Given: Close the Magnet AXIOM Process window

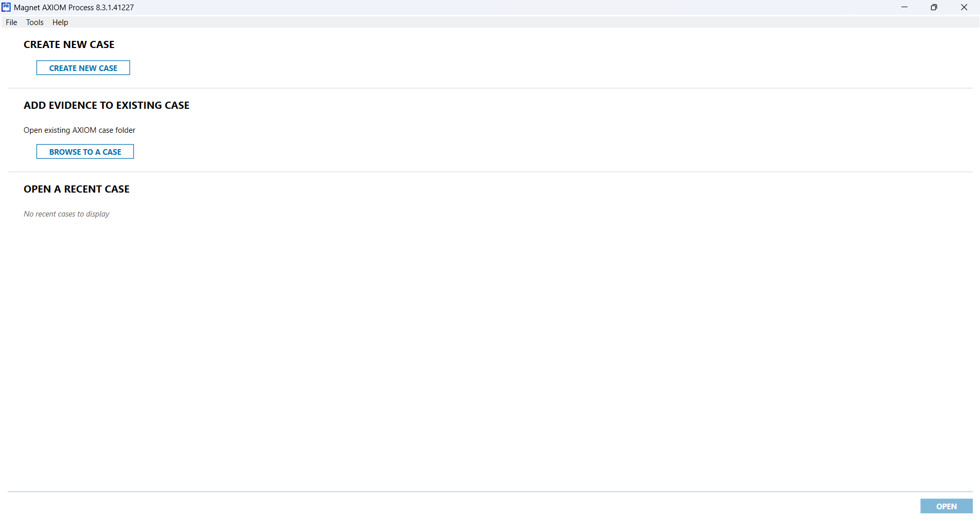Looking at the screenshot, I should point(964,7).
